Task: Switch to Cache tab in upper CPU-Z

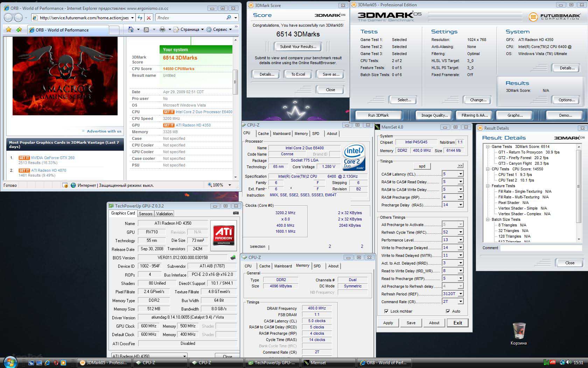Action: 263,134
